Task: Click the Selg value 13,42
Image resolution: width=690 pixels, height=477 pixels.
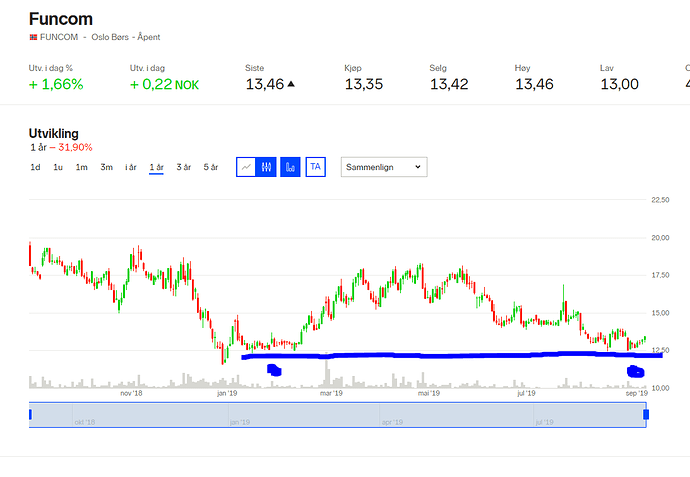Action: click(449, 84)
